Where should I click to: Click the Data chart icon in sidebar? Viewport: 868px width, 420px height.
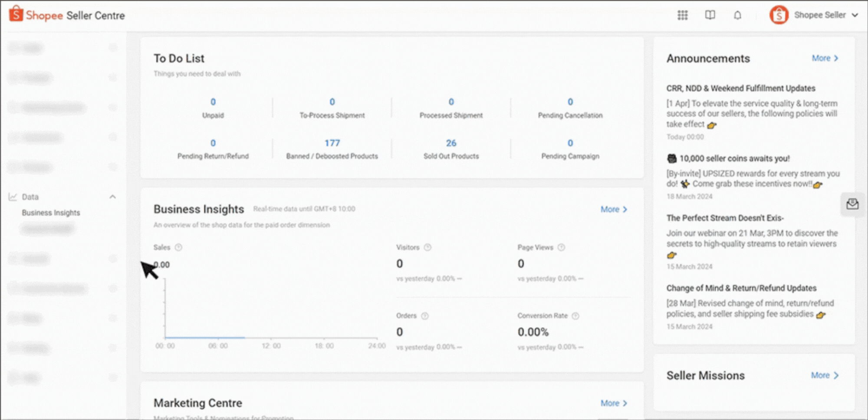click(x=13, y=197)
